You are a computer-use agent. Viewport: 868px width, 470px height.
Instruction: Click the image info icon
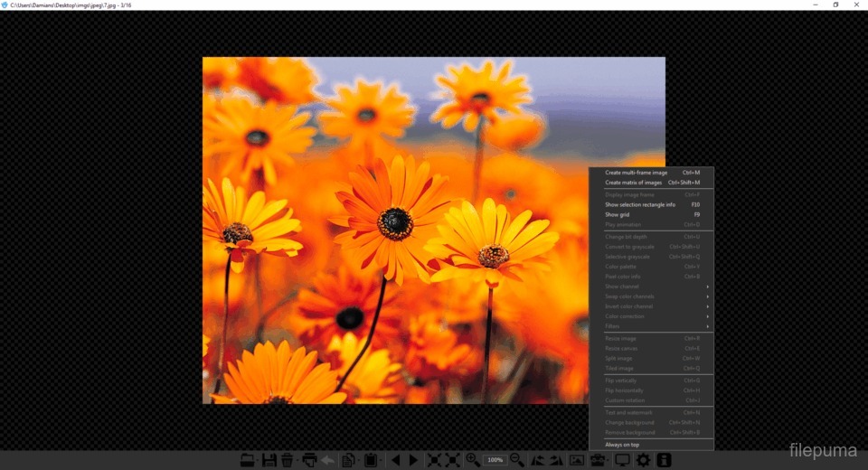click(x=664, y=460)
